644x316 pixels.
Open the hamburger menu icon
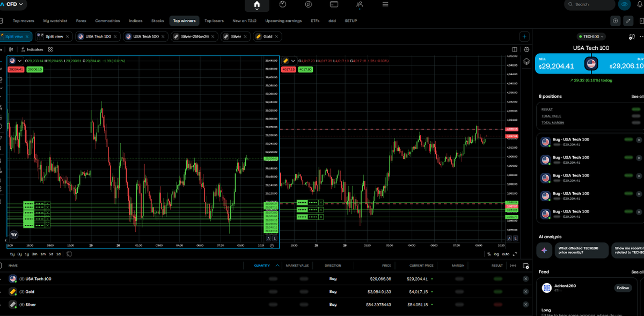[x=385, y=4]
